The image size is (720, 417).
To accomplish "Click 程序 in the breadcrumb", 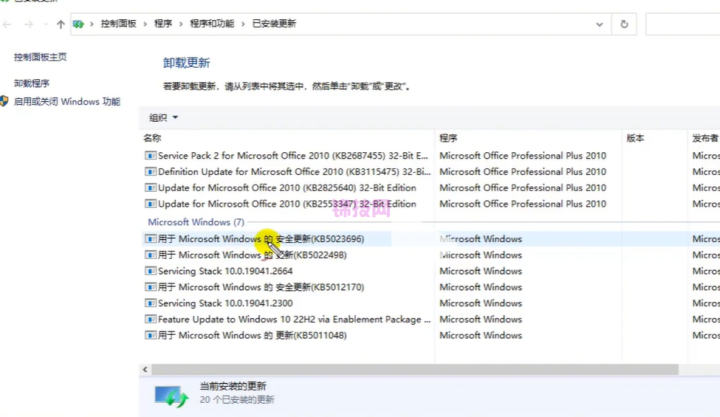I will pos(163,23).
